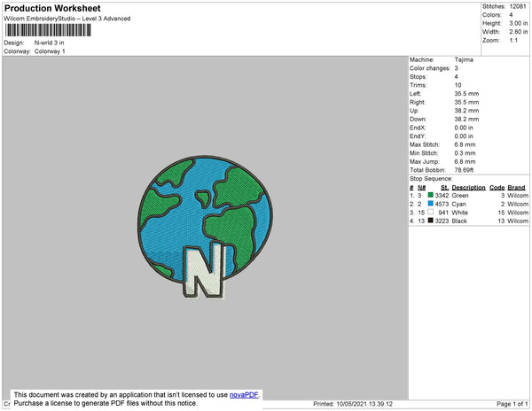The image size is (532, 411).
Task: Click stitch count 3223 in Black row
Action: [x=442, y=221]
